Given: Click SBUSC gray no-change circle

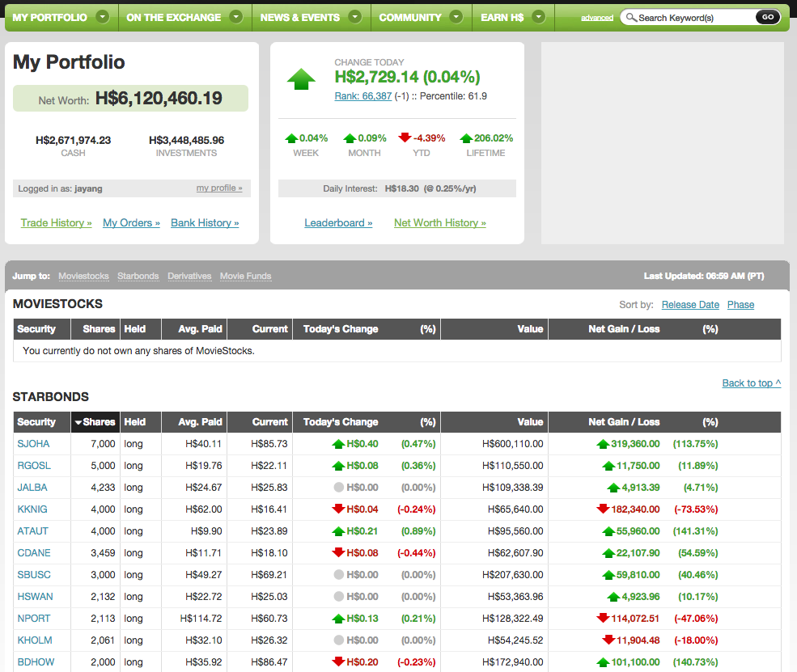Looking at the screenshot, I should pyautogui.click(x=338, y=574).
